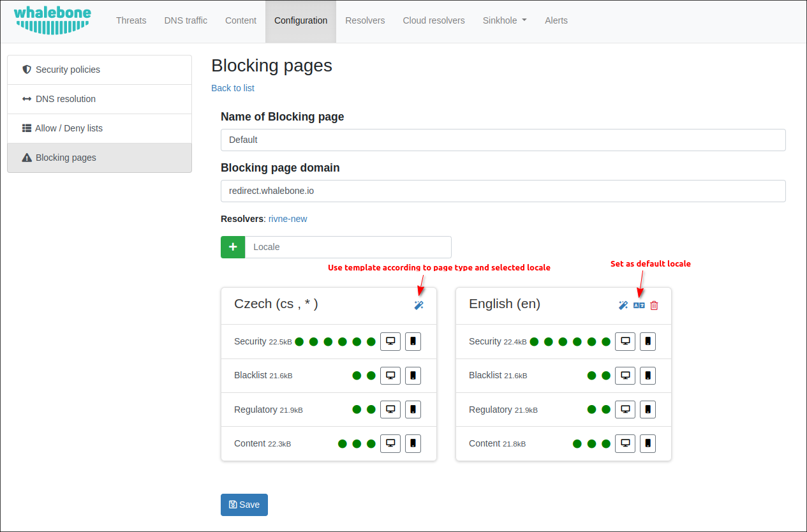Delete the English locale with trash icon
807x532 pixels.
tap(654, 306)
